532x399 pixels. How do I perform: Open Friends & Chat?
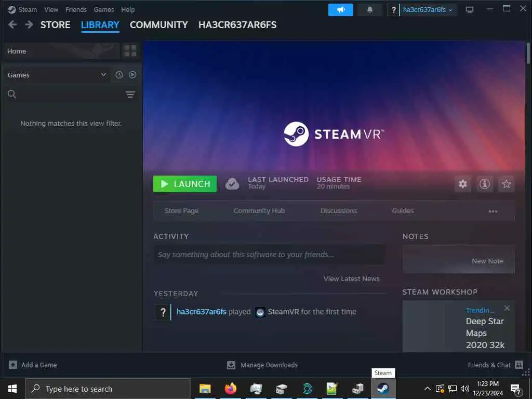[x=495, y=365]
